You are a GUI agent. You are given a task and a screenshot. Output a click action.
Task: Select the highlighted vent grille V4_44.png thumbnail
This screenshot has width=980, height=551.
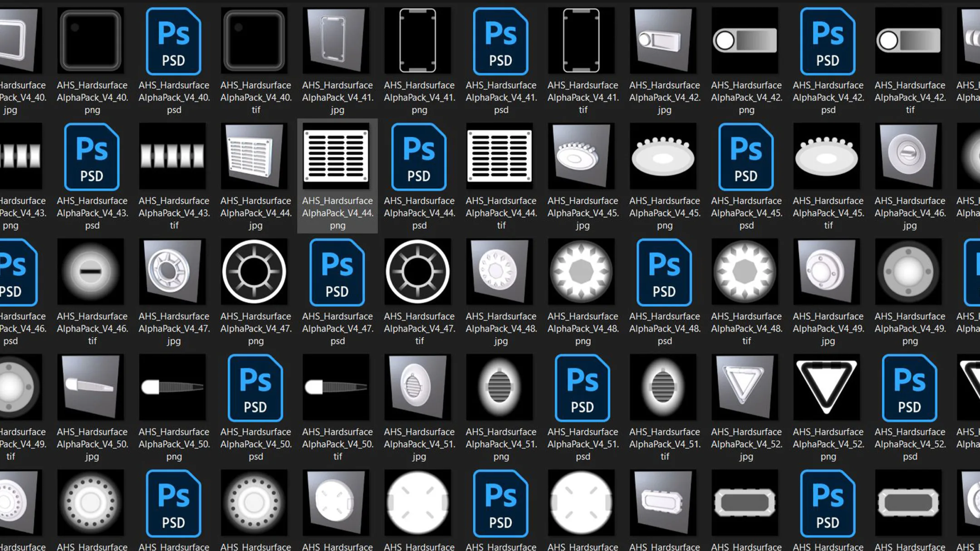[336, 156]
